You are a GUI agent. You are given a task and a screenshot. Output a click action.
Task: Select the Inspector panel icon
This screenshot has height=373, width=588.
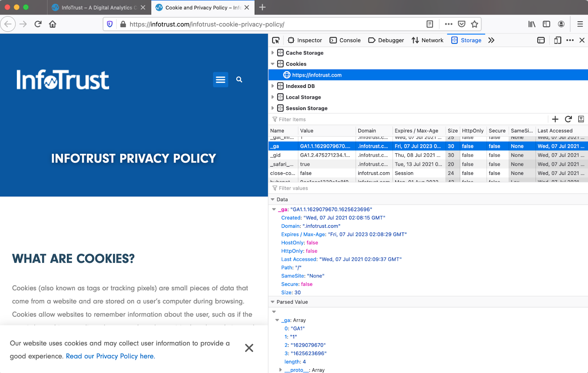point(305,40)
